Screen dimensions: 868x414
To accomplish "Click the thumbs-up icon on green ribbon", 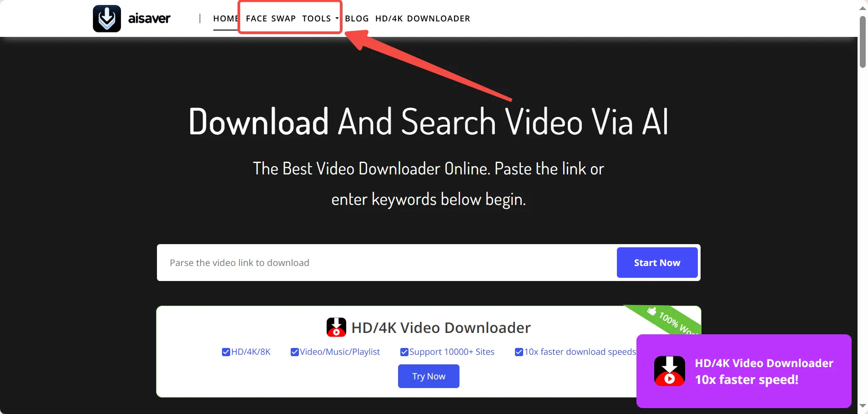I will (652, 312).
